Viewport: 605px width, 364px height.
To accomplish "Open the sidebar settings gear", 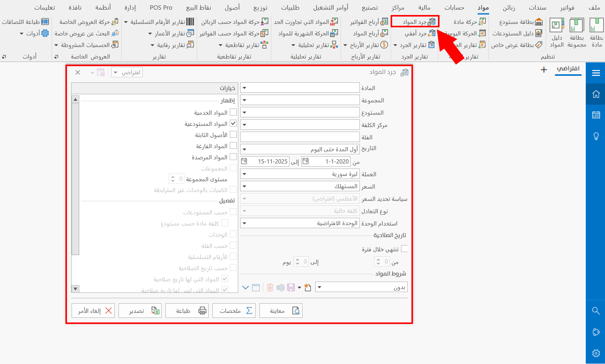I will (596, 353).
